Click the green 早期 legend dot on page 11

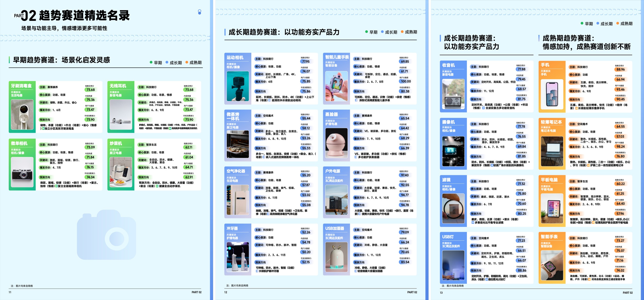point(151,62)
